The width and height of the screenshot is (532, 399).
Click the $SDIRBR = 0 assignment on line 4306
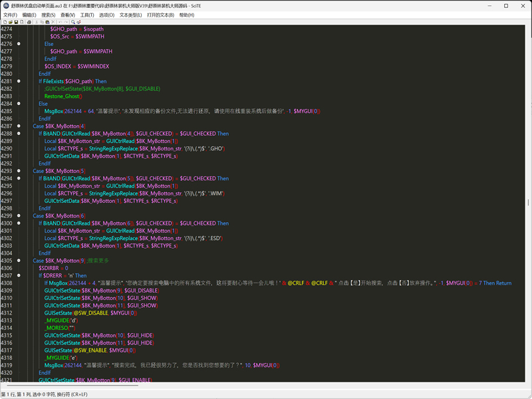coord(53,268)
